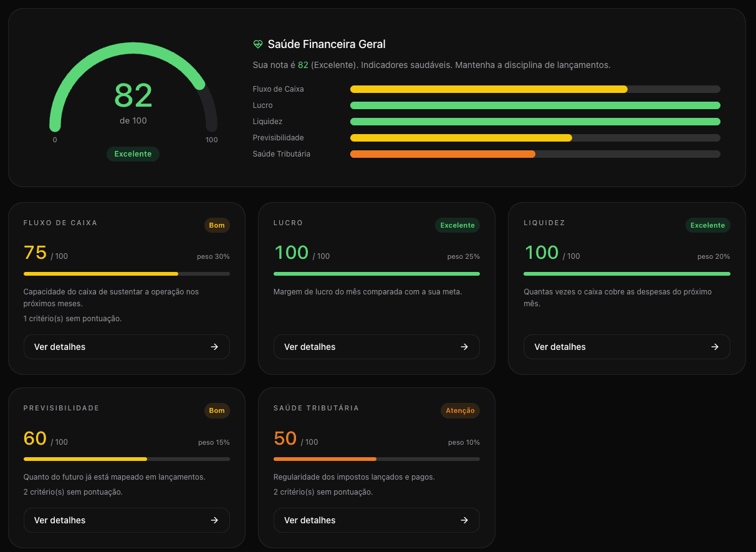Click the arrow icon in Liquidez card
Screen dimensions: 756x552
(715, 347)
